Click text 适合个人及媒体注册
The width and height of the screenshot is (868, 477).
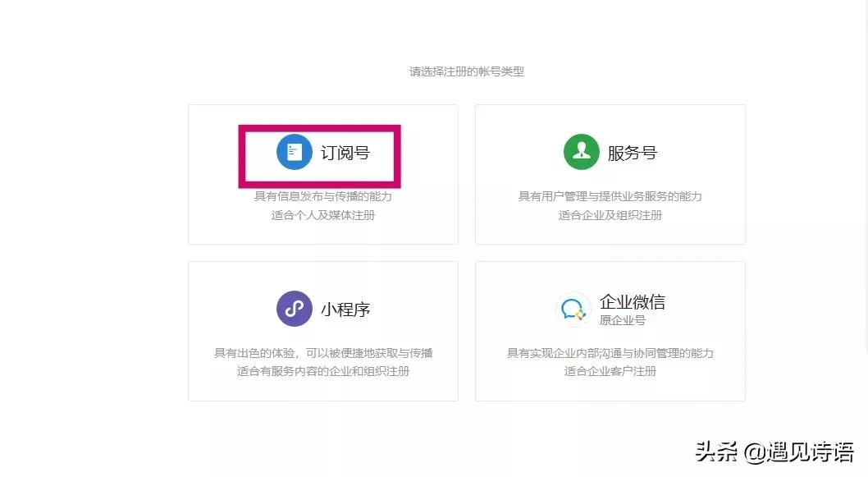(x=323, y=215)
